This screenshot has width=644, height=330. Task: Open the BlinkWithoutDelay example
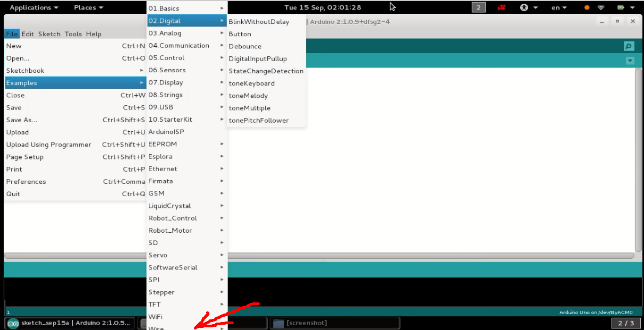pyautogui.click(x=267, y=22)
